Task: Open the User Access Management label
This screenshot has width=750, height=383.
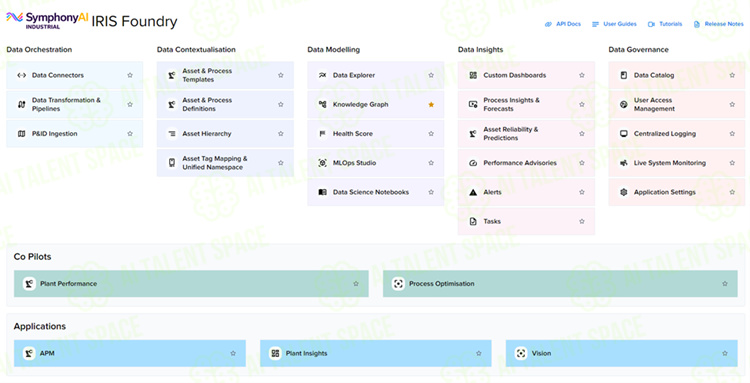Action: pos(654,104)
